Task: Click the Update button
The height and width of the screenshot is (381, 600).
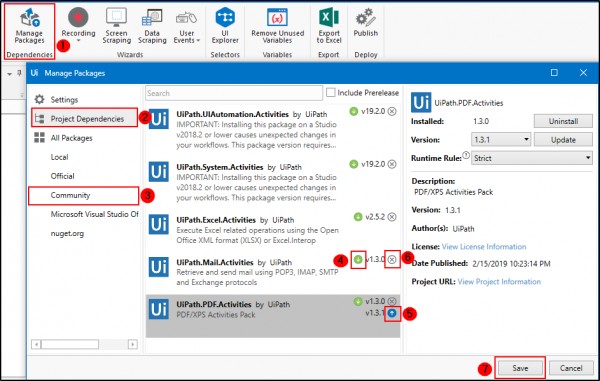Action: coord(563,140)
